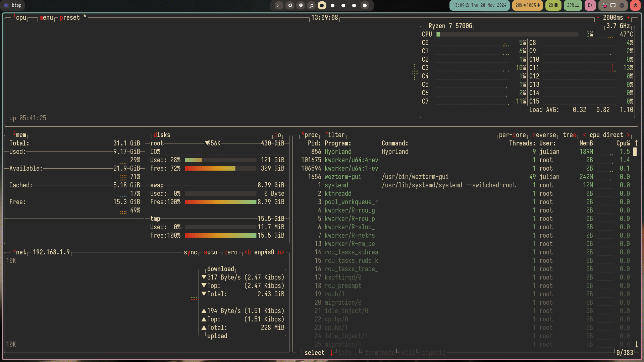Click kill option in proc footer
This screenshot has width=644, height=362.
coord(409,353)
